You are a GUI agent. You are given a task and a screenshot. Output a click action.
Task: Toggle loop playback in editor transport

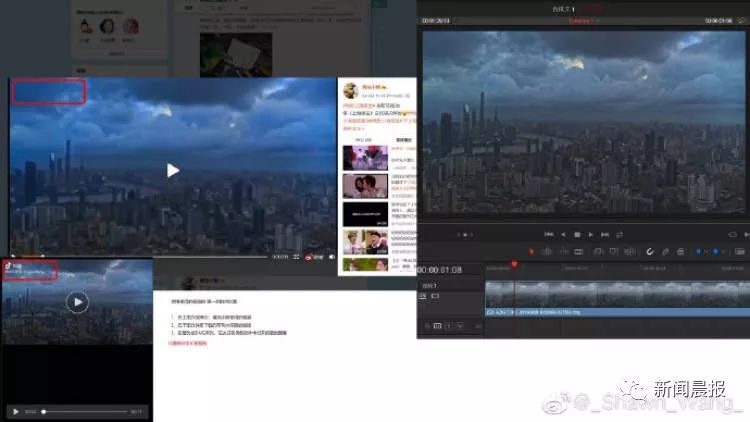point(619,234)
